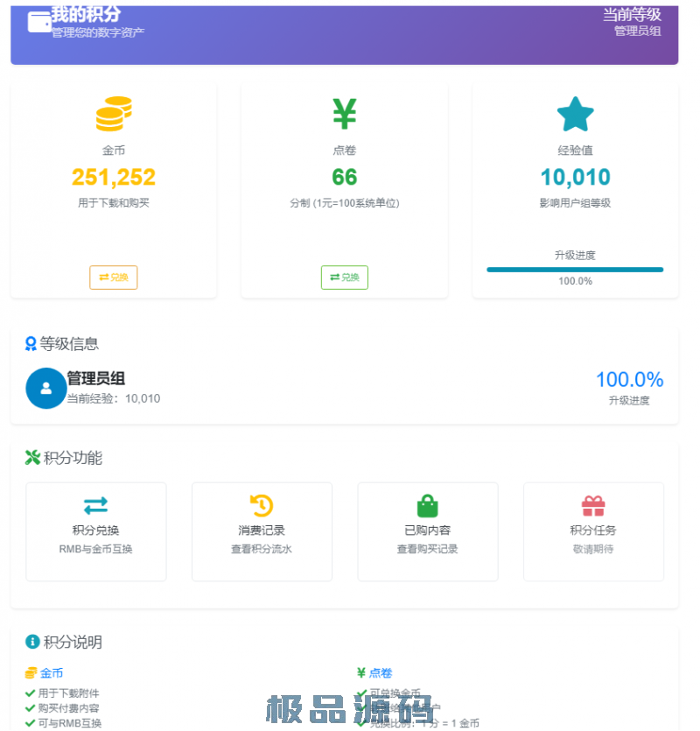Click the info icon beside 积分说明

[x=32, y=642]
